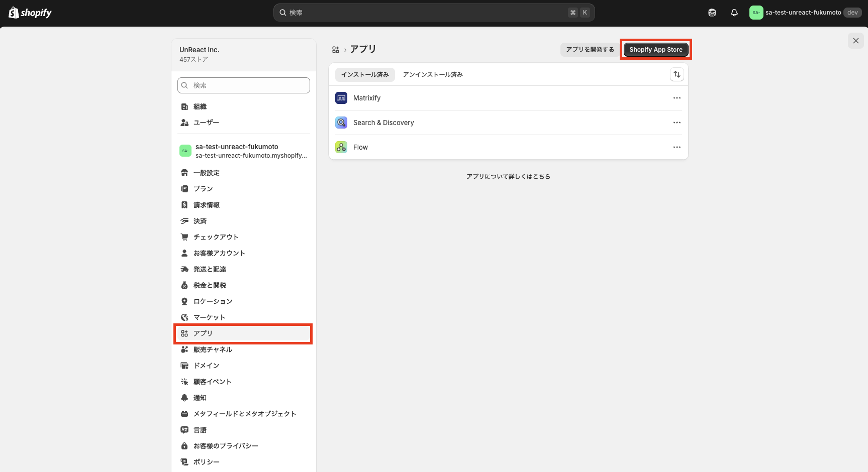Open 販売チャネル in the settings sidebar
The width and height of the screenshot is (868, 472).
(x=244, y=349)
